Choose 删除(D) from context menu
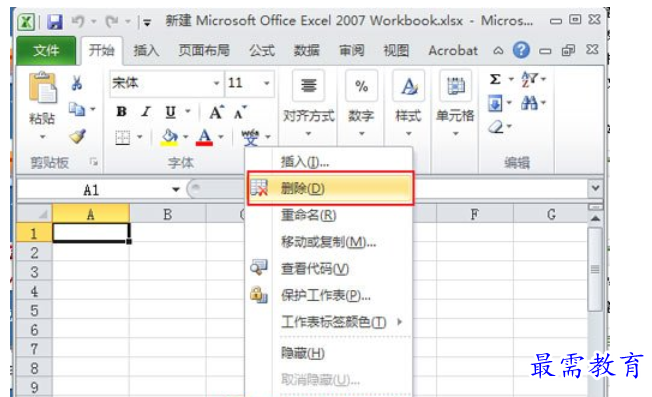This screenshot has height=397, width=652. point(331,188)
